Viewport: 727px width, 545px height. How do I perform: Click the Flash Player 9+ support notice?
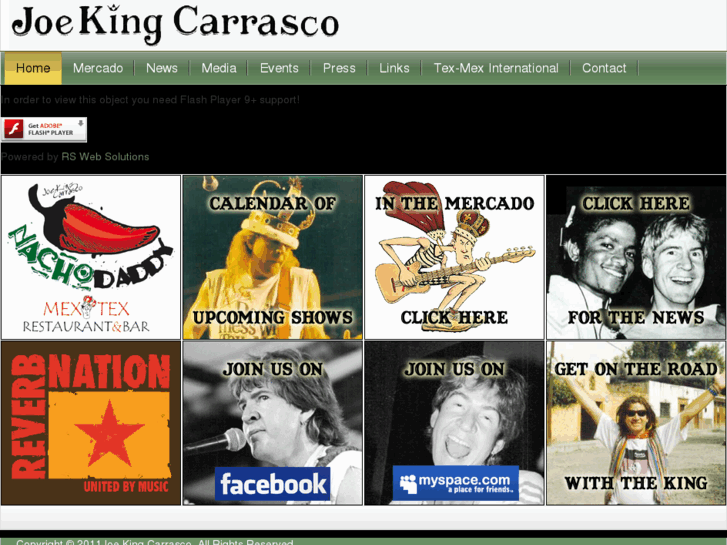150,100
